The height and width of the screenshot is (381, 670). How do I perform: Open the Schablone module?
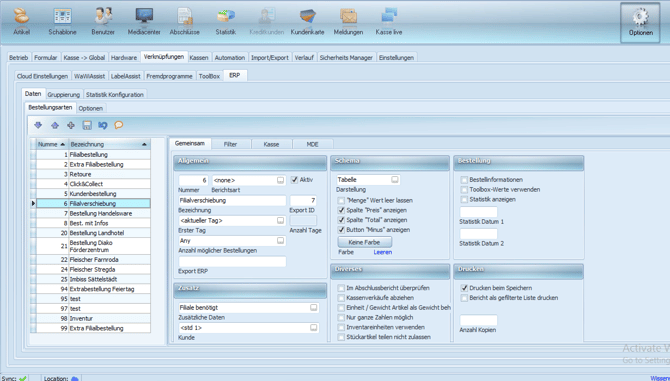(x=62, y=22)
